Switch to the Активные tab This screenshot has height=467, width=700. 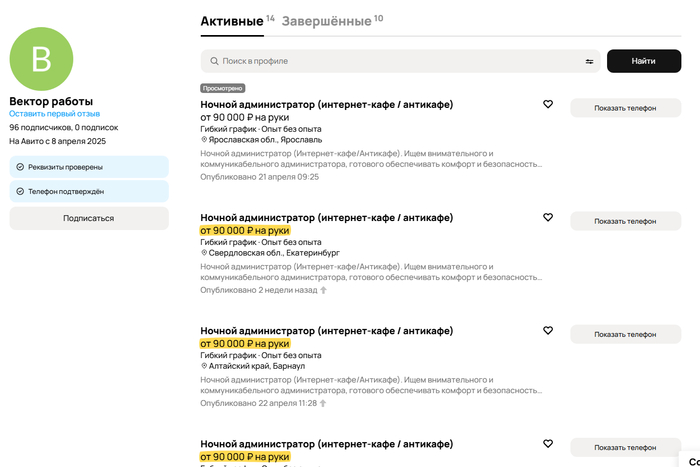tap(232, 21)
